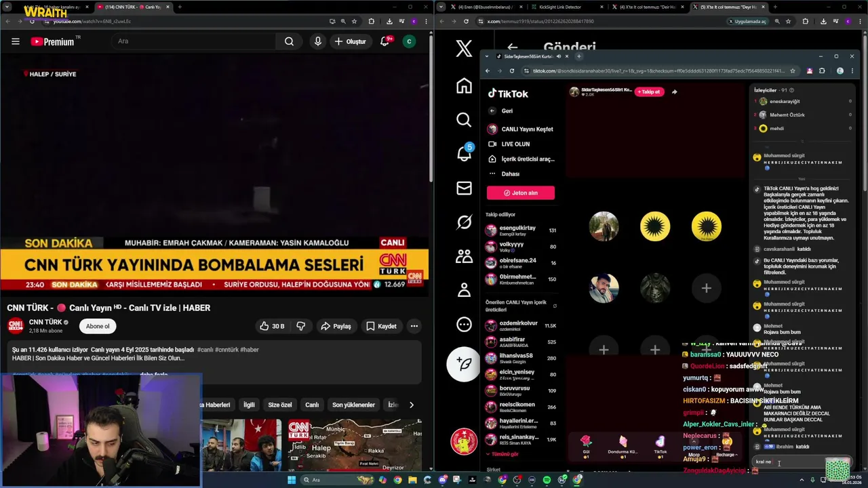Open Extensions in the TikTok browser window
Viewport: 868px width, 488px height.
click(x=822, y=70)
